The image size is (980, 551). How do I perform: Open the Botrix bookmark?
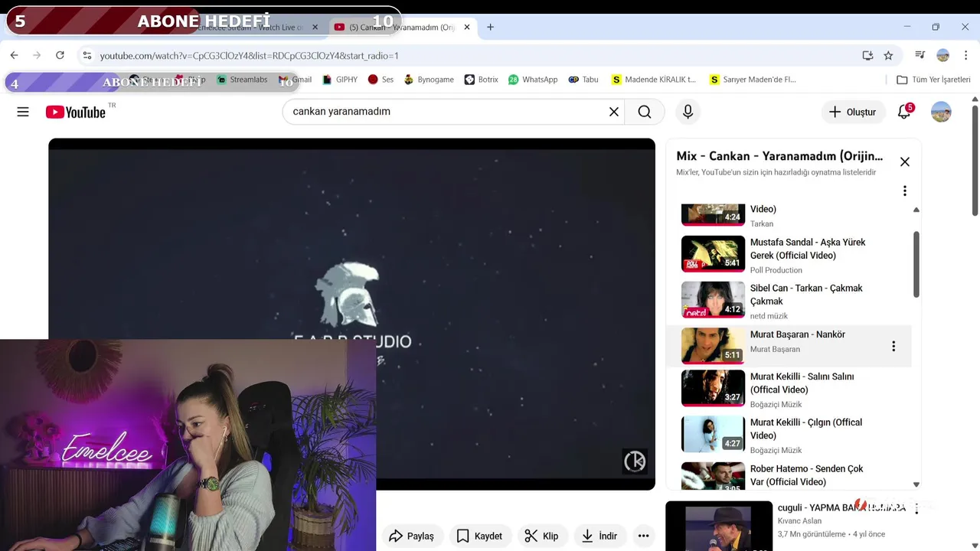(x=481, y=80)
